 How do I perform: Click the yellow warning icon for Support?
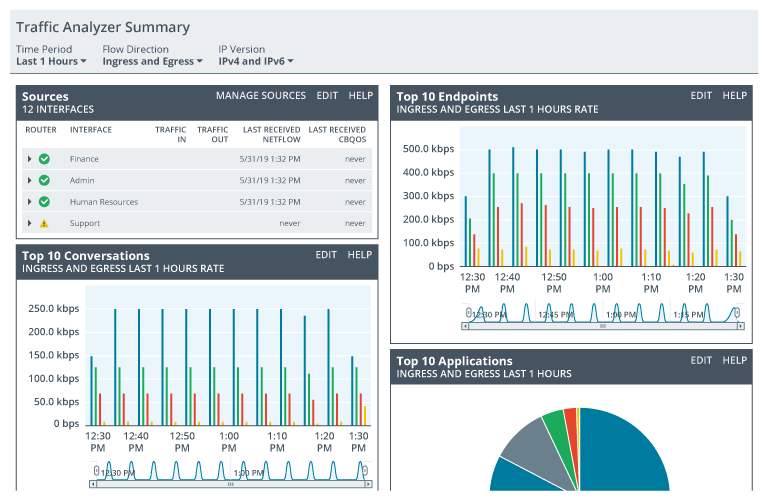(44, 223)
